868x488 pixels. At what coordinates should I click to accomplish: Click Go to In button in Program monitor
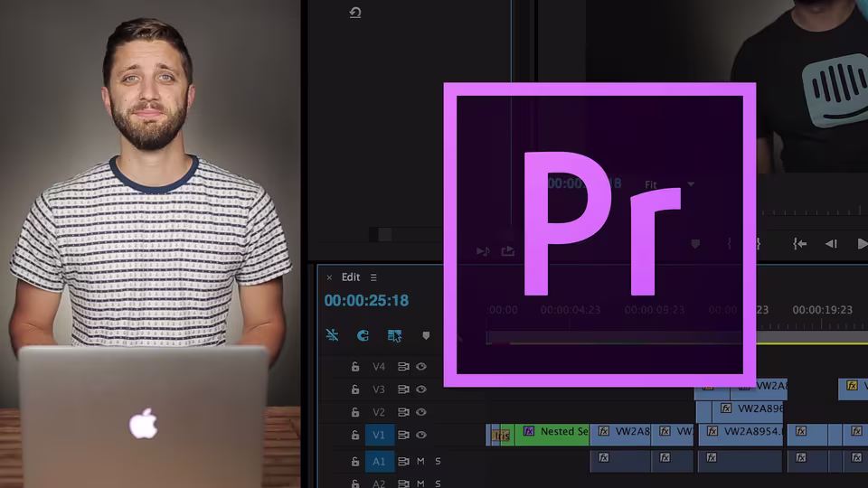tap(800, 243)
